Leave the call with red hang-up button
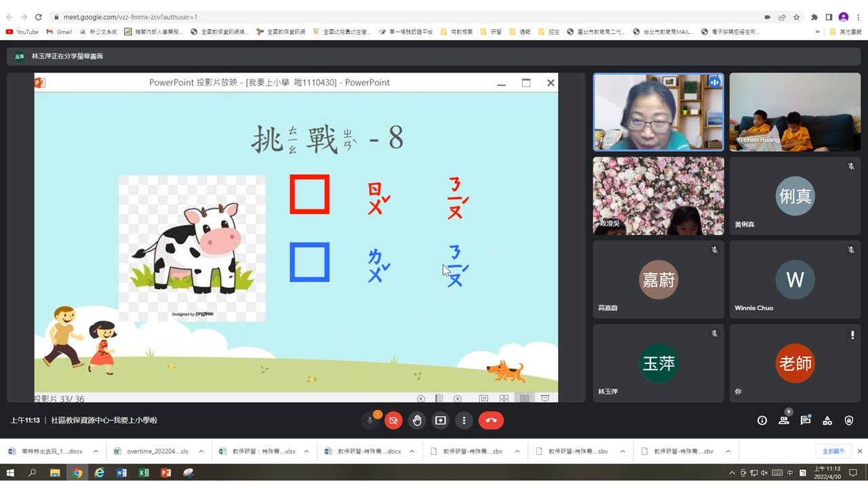868x488 pixels. point(491,420)
